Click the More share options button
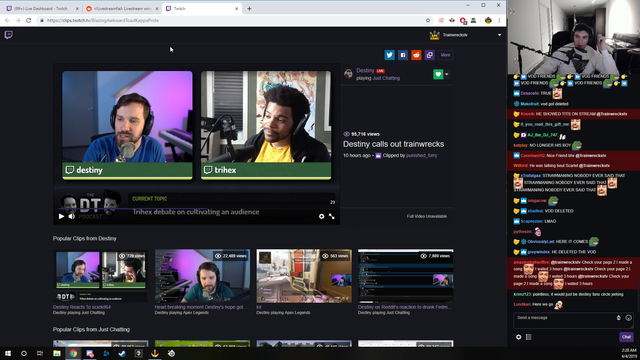 [445, 55]
